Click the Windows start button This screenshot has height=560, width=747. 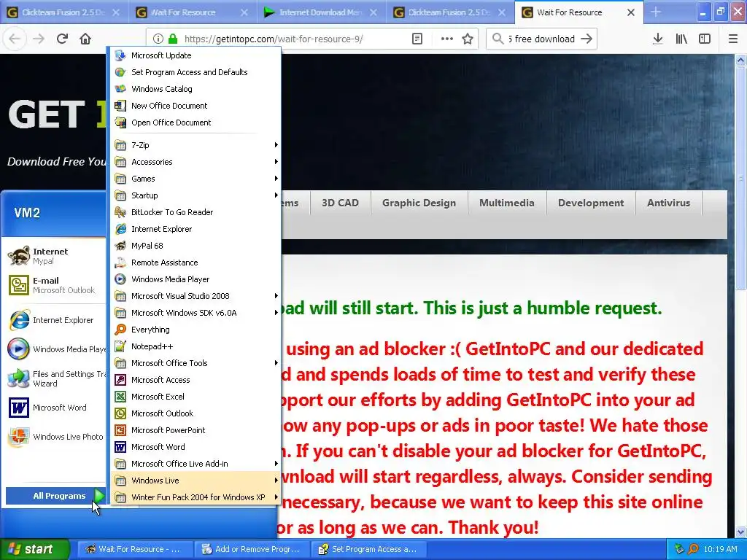(35, 549)
